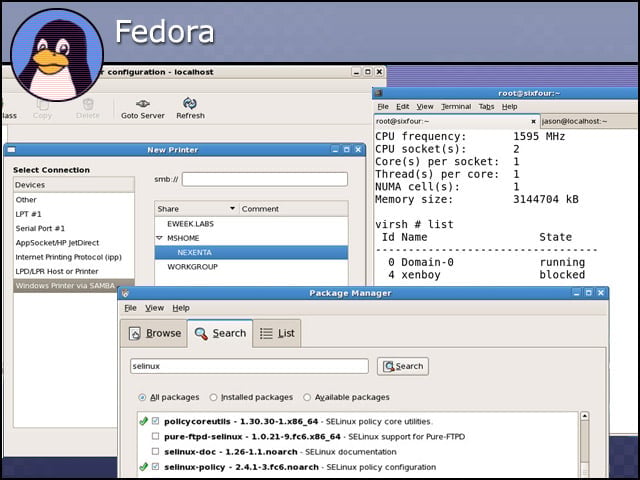Click the installed checkmark beside selinux-policy
640x480 pixels.
[x=143, y=467]
